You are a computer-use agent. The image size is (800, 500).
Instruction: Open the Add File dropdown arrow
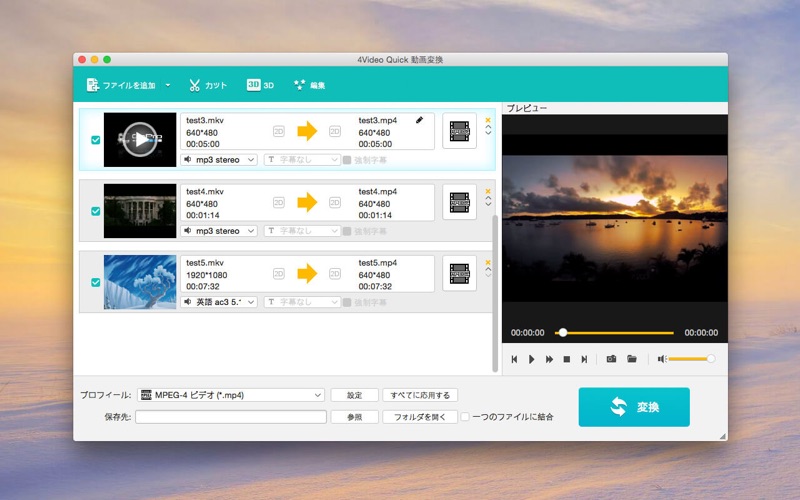point(168,85)
